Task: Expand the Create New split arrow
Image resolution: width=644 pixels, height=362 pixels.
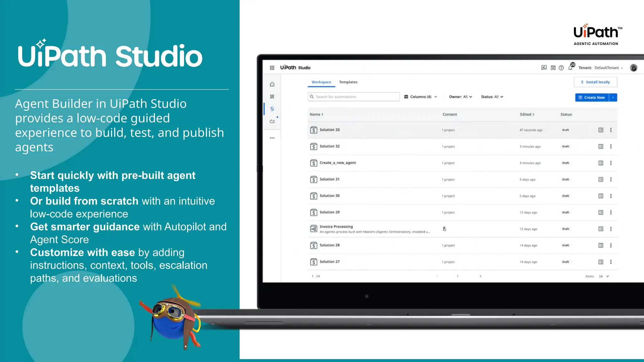Action: [x=613, y=97]
